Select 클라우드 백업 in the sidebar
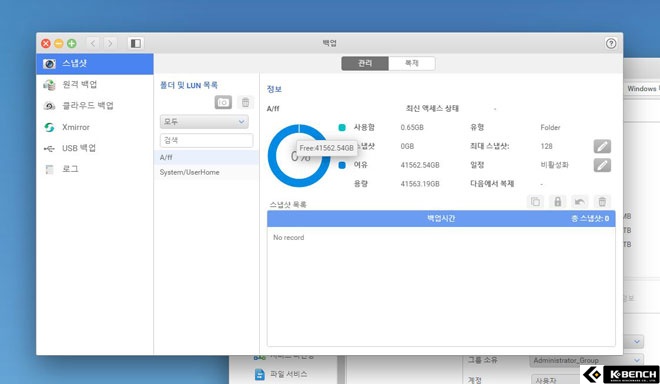 (x=95, y=106)
